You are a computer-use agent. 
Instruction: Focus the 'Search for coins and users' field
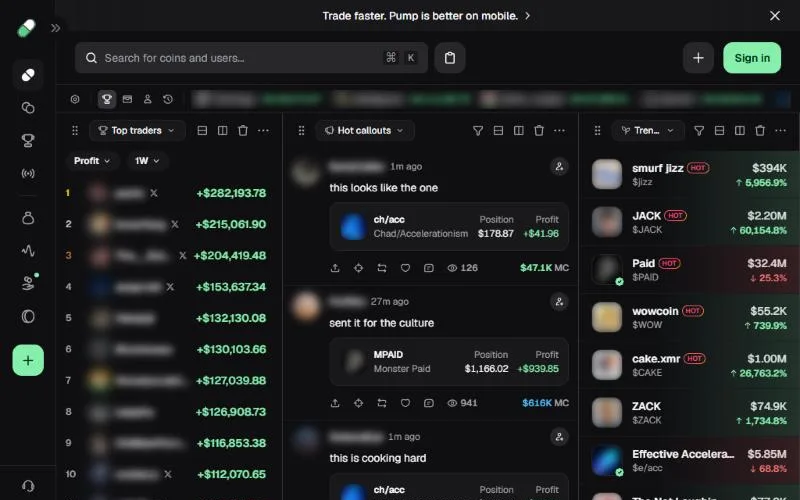click(x=251, y=58)
